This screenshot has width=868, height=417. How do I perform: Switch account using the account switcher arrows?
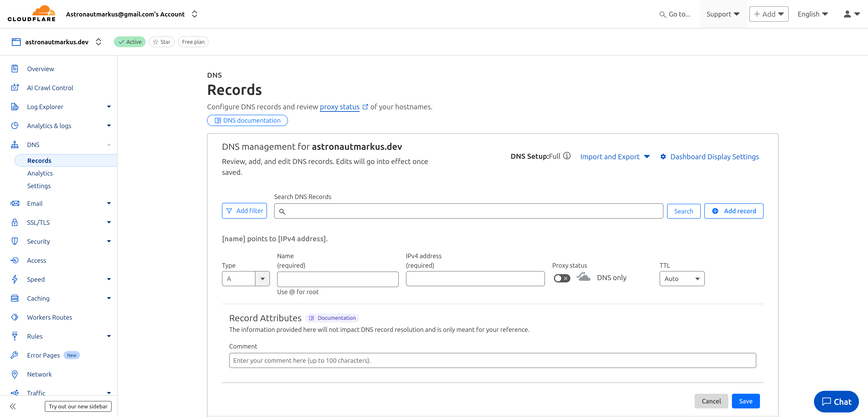195,14
